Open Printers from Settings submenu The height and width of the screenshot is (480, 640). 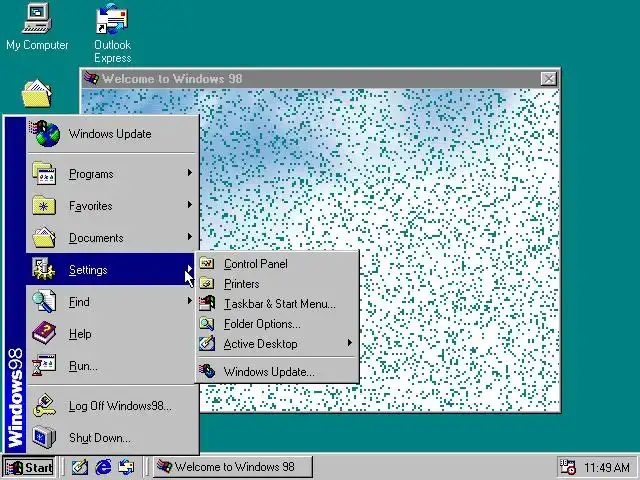[277, 284]
